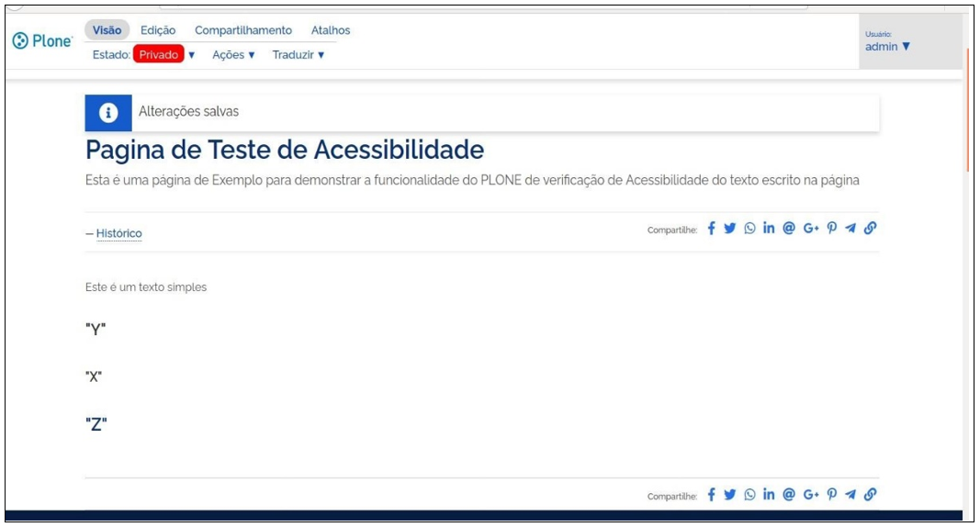Viewport: 980px width, 527px height.
Task: Share on Pinterest from the bottom share bar
Action: coord(831,495)
